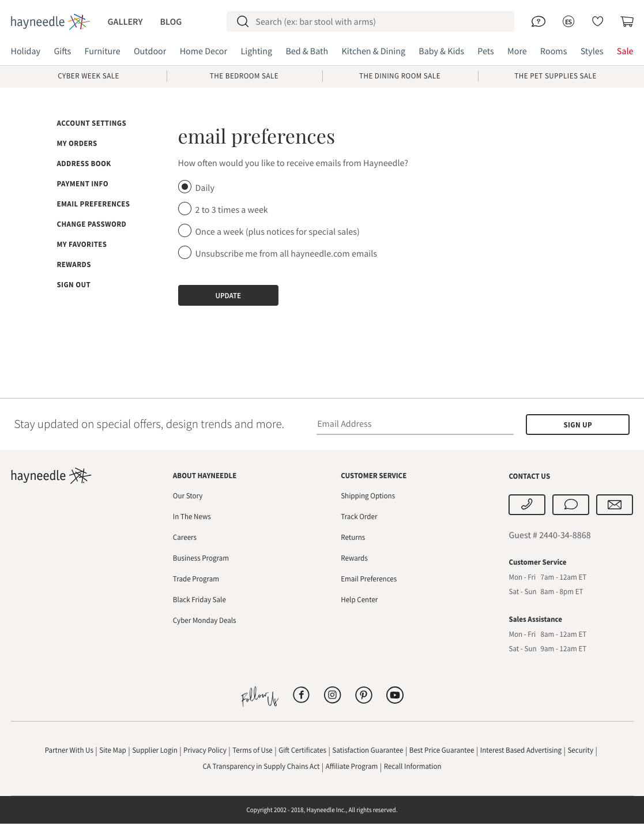
Task: Switch language with the ES icon
Action: (x=568, y=22)
